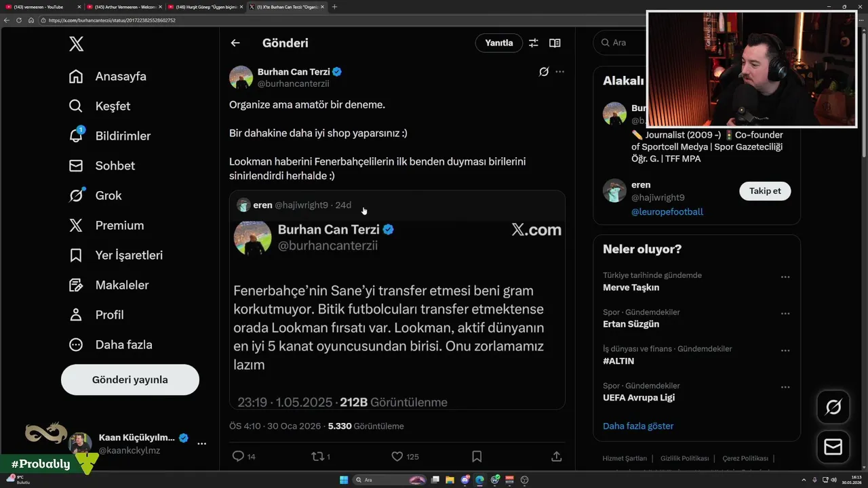Open the @leuropefootball link

[667, 212]
